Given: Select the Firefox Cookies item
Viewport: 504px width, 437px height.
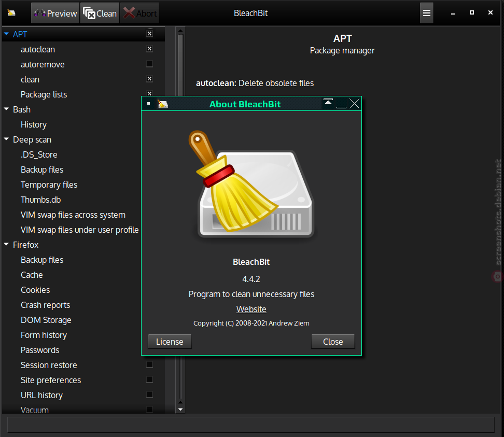Looking at the screenshot, I should click(35, 290).
